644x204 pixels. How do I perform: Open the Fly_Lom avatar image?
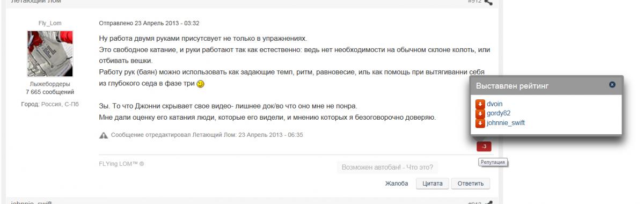[50, 54]
